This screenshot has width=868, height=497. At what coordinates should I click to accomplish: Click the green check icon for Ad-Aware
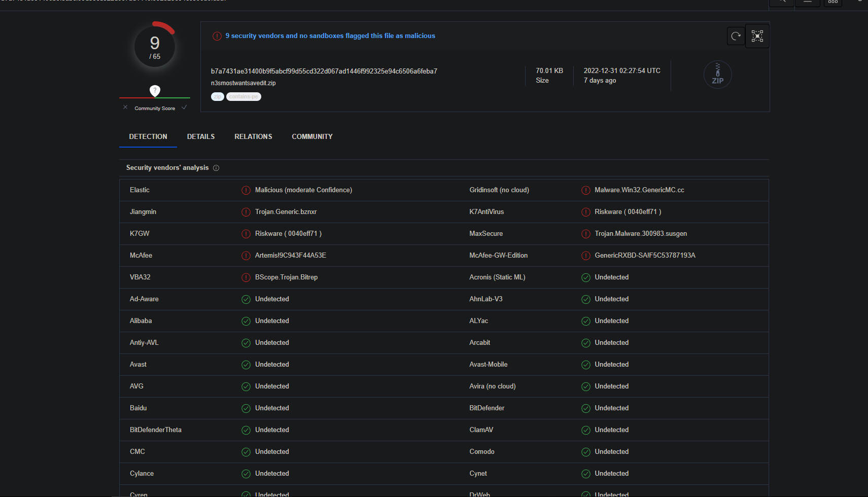[246, 299]
